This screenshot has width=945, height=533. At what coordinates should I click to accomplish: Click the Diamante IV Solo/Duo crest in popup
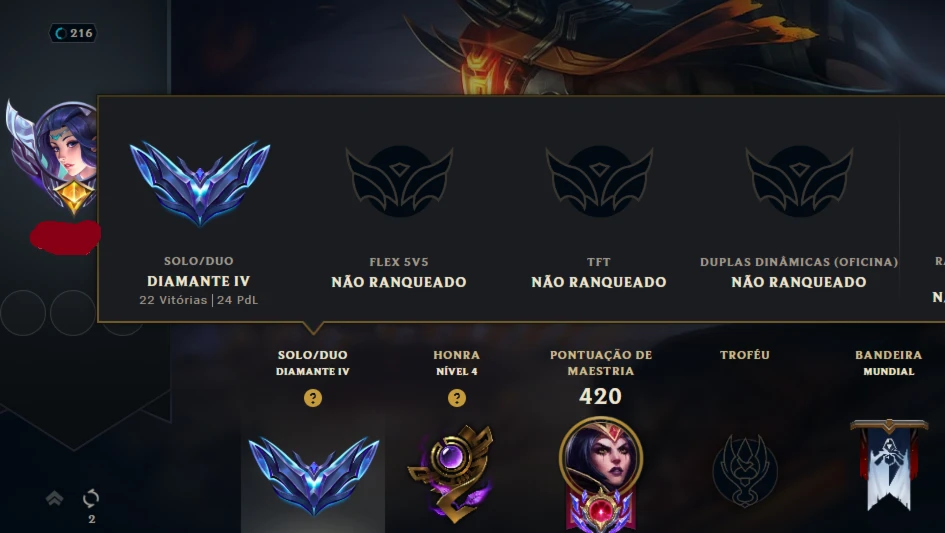coord(199,183)
